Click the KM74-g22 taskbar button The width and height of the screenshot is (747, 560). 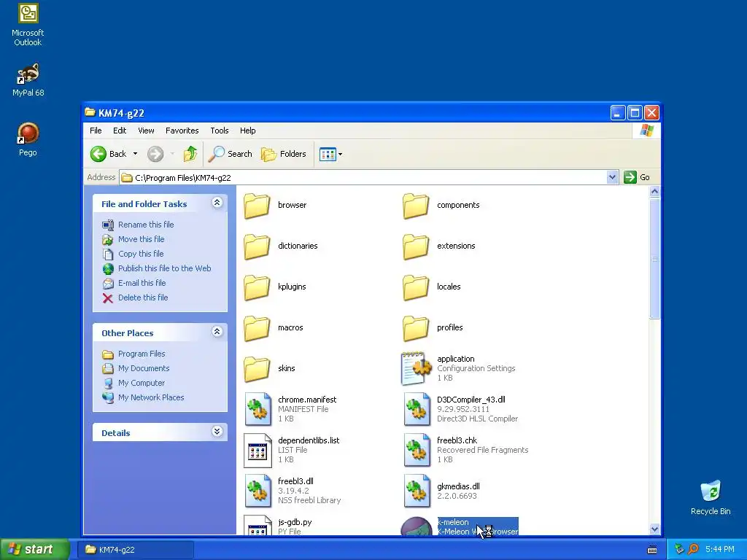click(x=135, y=550)
